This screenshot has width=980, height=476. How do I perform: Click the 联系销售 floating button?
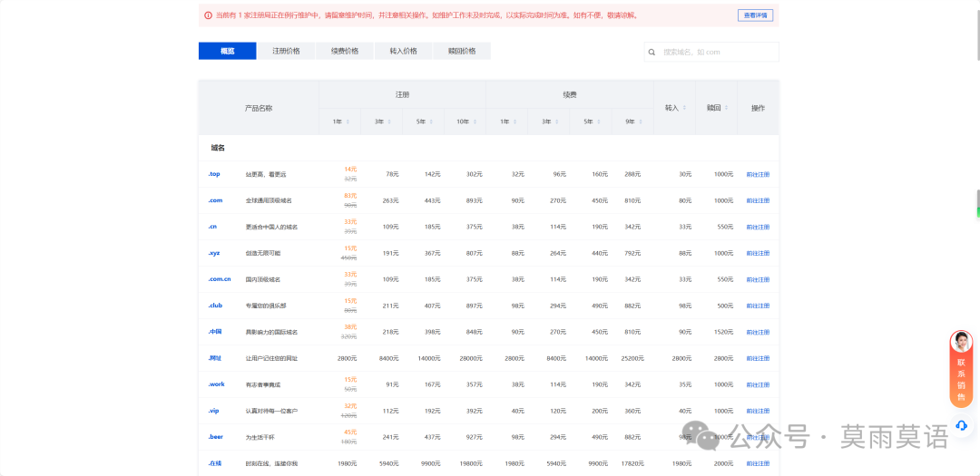click(x=961, y=368)
